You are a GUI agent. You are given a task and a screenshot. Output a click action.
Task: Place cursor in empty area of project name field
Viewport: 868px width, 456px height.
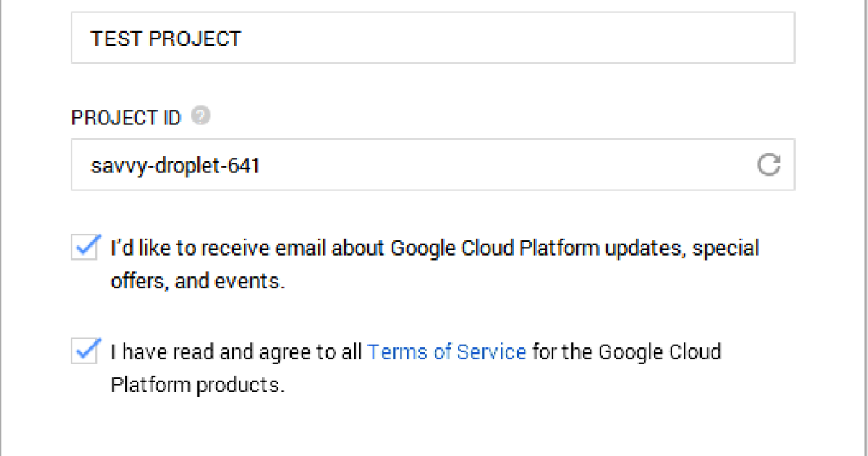coord(506,38)
